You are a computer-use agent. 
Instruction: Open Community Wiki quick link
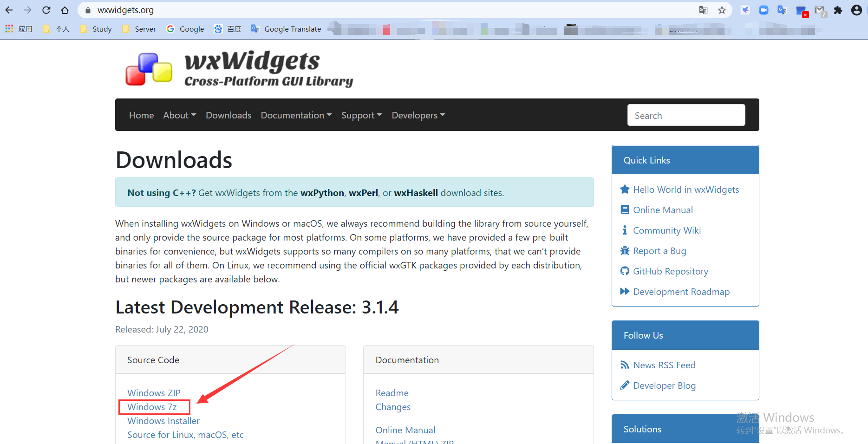tap(667, 230)
